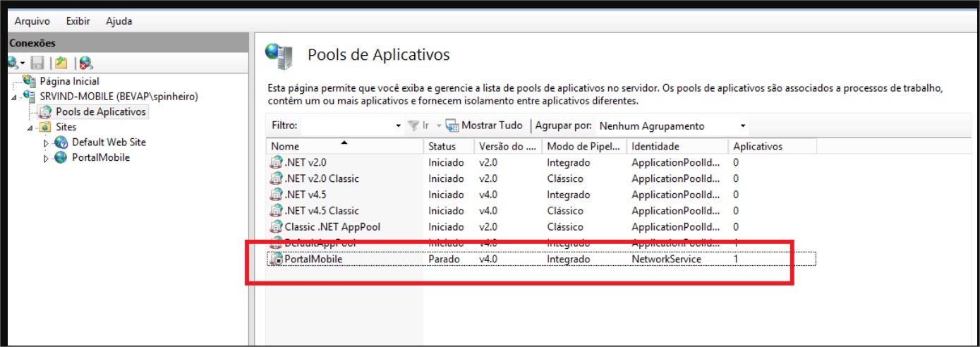Sort by the Status column header
This screenshot has height=347, width=980.
(449, 146)
